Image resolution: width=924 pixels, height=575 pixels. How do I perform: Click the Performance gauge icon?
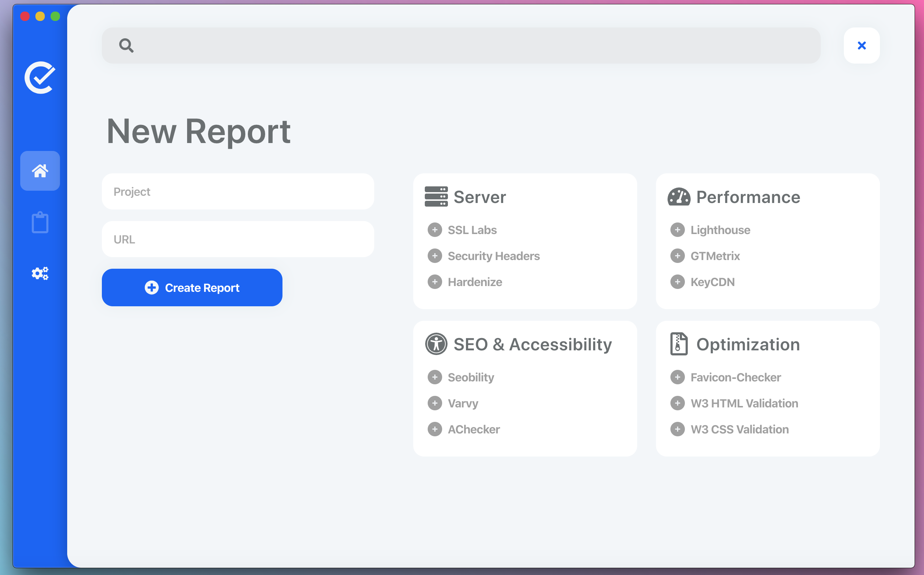coord(678,196)
